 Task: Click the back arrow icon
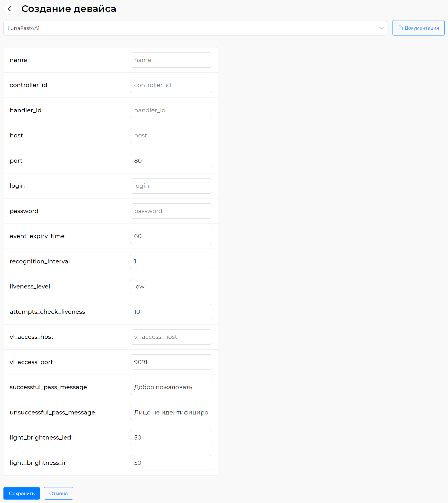(9, 9)
